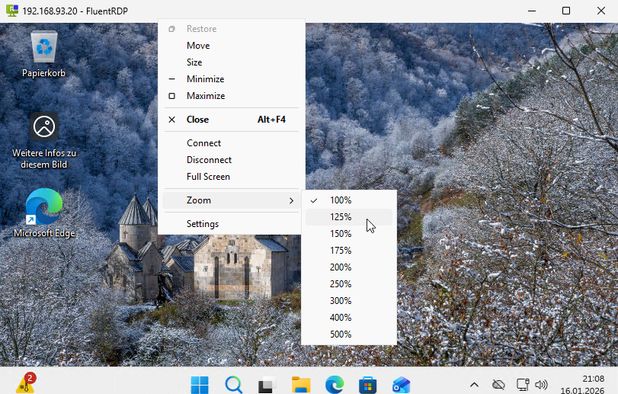Open the network tray icon
This screenshot has width=618, height=394.
tap(523, 385)
